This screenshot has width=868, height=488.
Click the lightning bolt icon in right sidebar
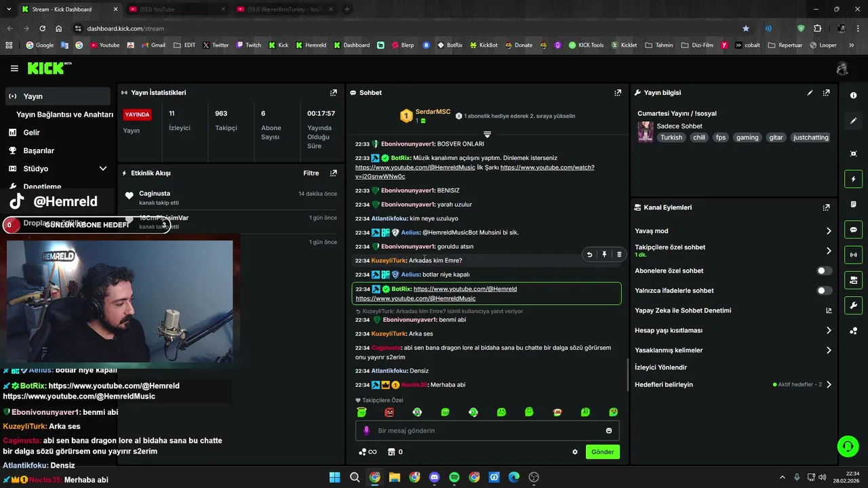853,179
